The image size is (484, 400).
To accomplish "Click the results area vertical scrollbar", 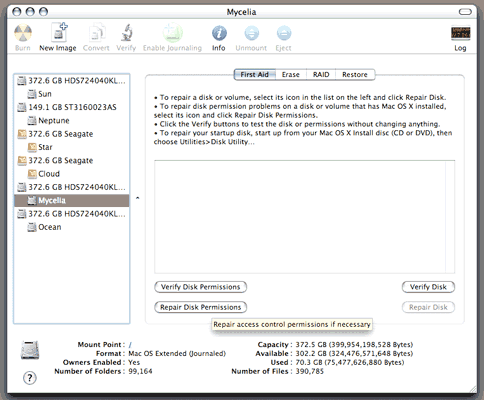I will [x=450, y=217].
